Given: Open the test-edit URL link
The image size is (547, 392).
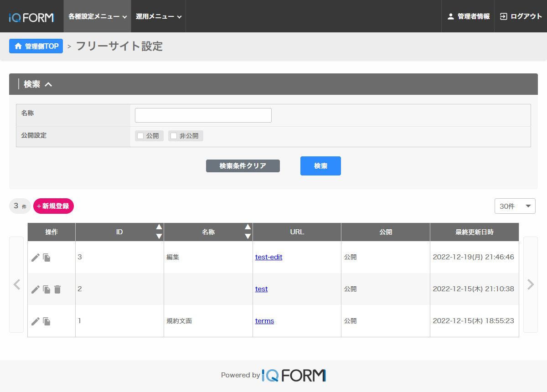Looking at the screenshot, I should point(268,257).
